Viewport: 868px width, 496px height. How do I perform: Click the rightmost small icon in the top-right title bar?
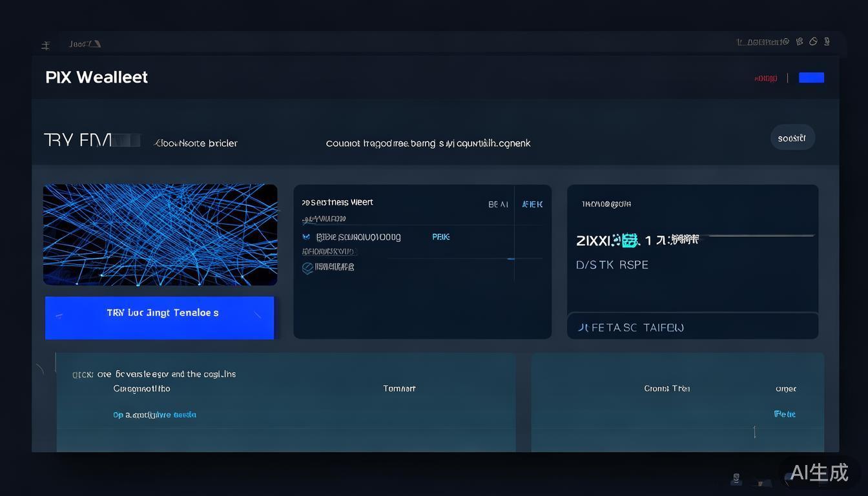coord(827,41)
